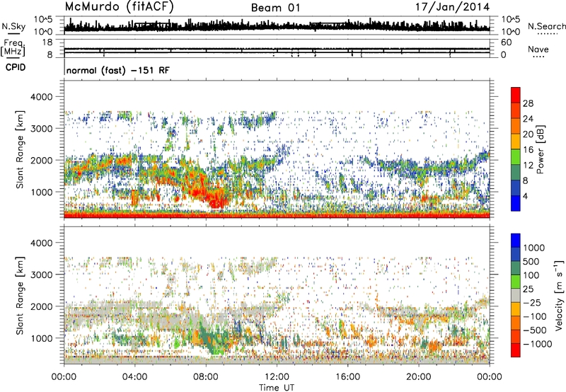Image resolution: width=566 pixels, height=392 pixels.
Task: Click the "04:00" time tick label
Action: click(x=134, y=377)
